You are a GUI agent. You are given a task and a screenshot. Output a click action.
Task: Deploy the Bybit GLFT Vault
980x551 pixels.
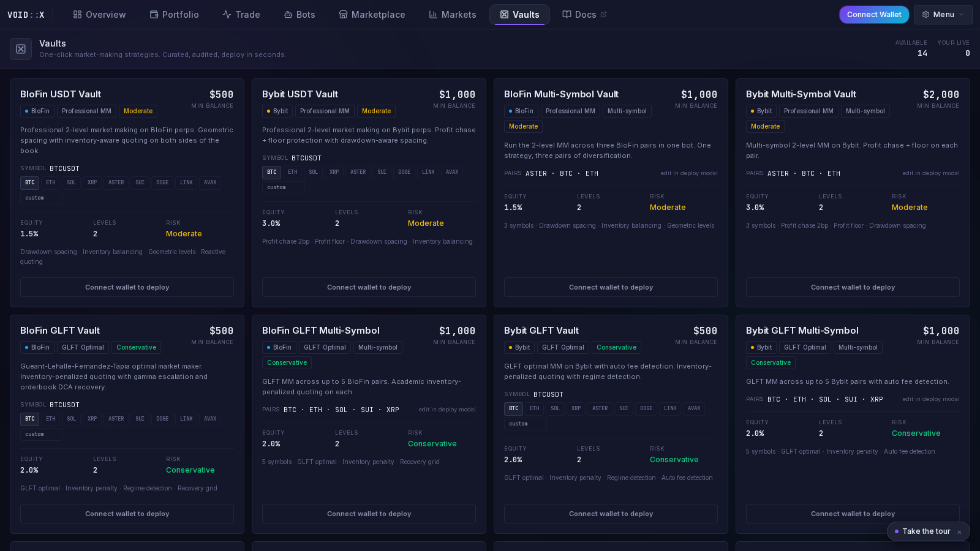pyautogui.click(x=611, y=514)
